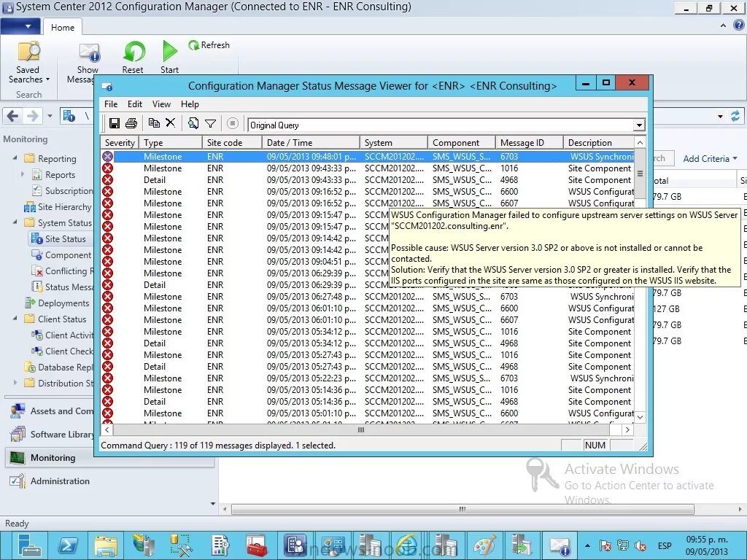Click the taskbar clock showing 09:55 p. m.
Image resolution: width=747 pixels, height=560 pixels.
click(707, 545)
